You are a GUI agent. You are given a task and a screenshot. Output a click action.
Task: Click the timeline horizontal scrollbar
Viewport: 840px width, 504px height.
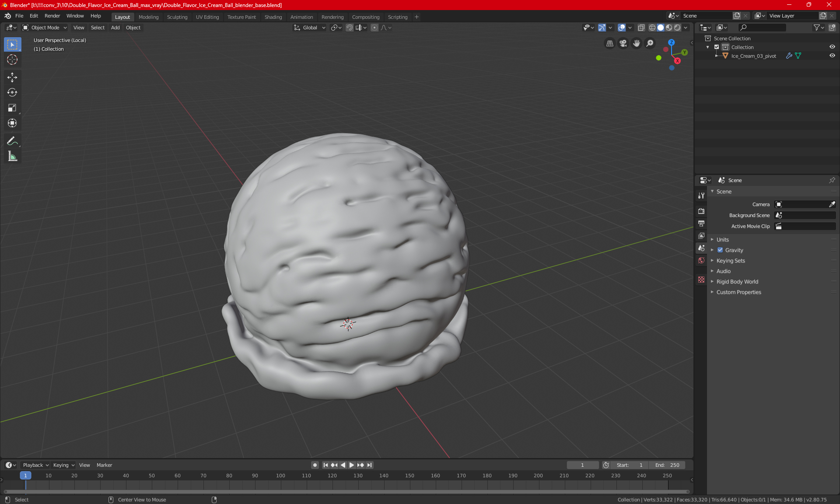click(x=346, y=492)
